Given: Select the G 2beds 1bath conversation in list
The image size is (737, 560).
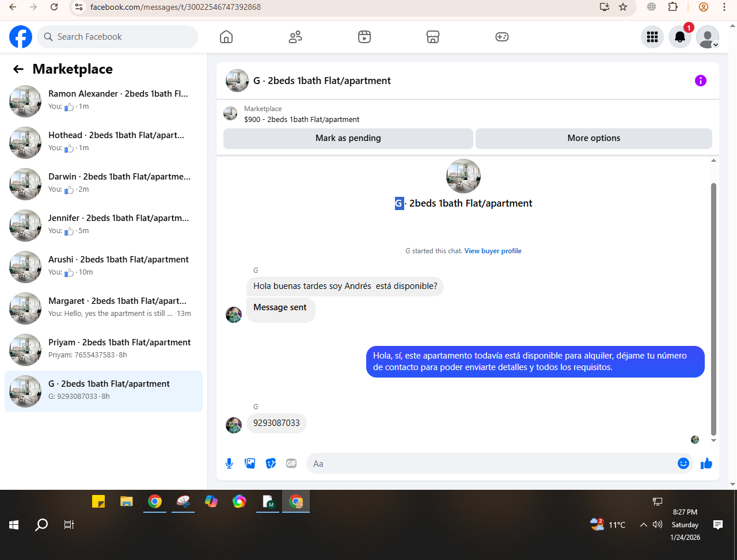Looking at the screenshot, I should [104, 391].
